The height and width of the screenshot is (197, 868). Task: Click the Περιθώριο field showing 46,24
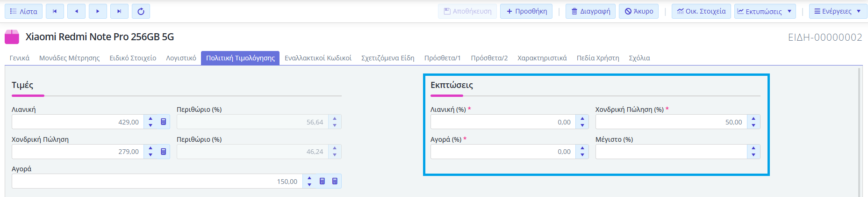click(252, 152)
